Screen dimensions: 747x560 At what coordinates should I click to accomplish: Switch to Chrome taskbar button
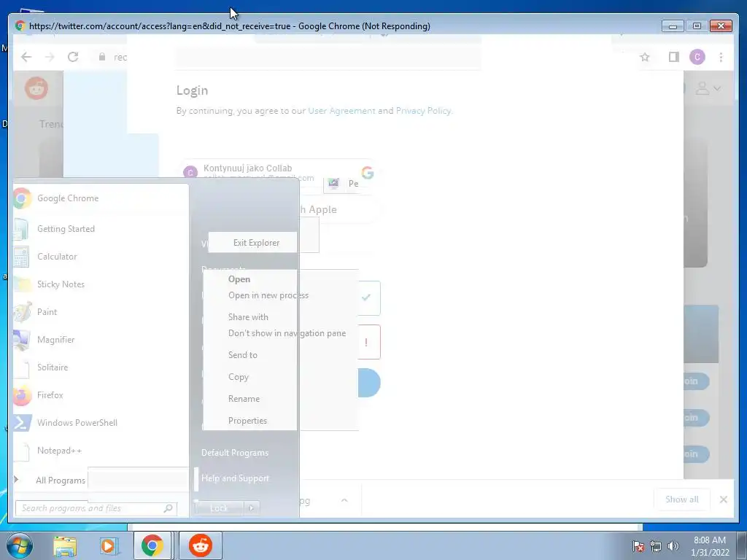point(152,545)
